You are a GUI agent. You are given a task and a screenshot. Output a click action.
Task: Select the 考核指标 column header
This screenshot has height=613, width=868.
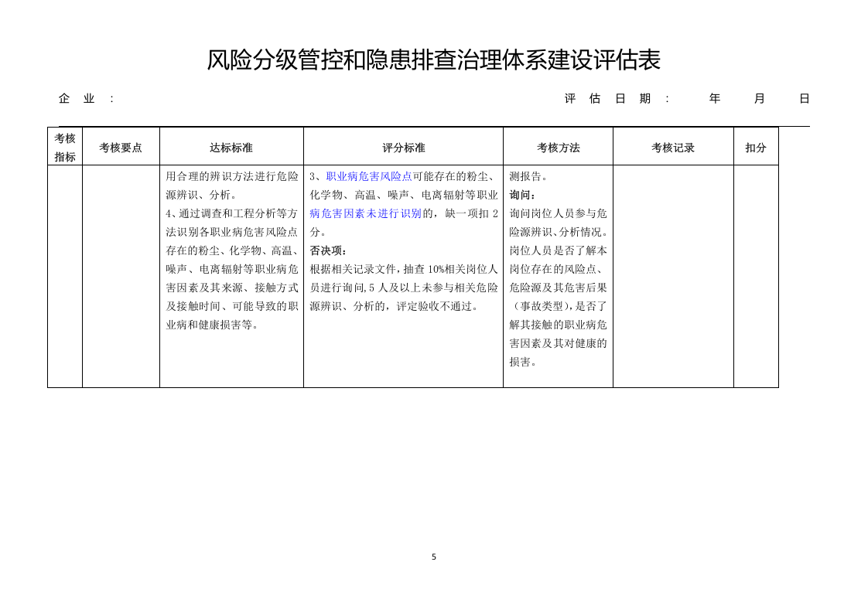coord(65,147)
